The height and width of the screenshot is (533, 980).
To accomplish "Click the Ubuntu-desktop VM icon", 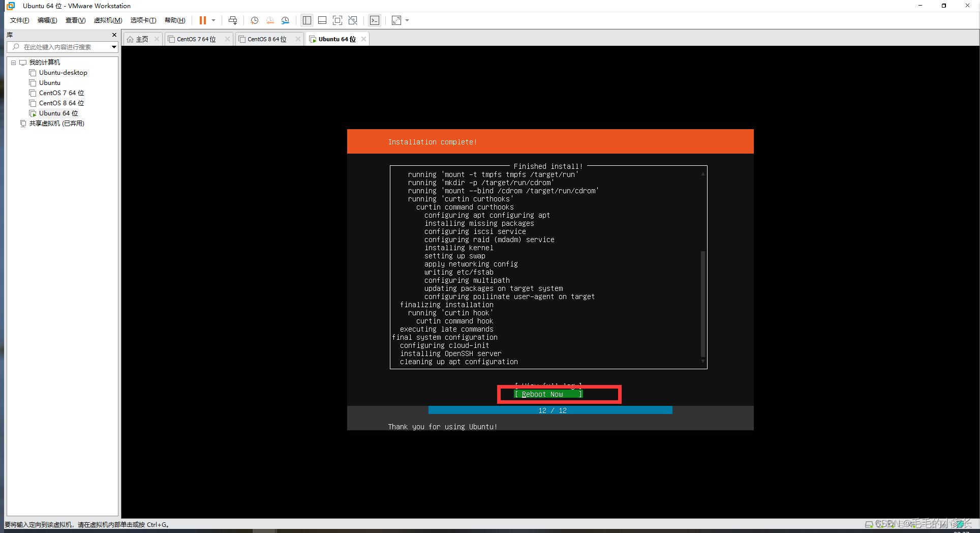I will tap(33, 73).
